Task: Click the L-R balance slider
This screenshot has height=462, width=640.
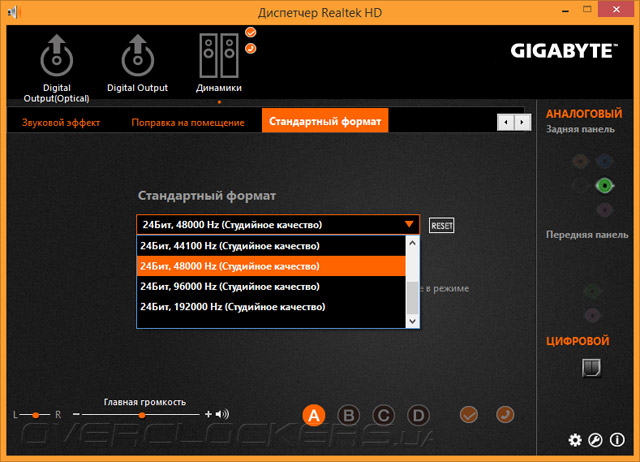Action: tap(36, 415)
